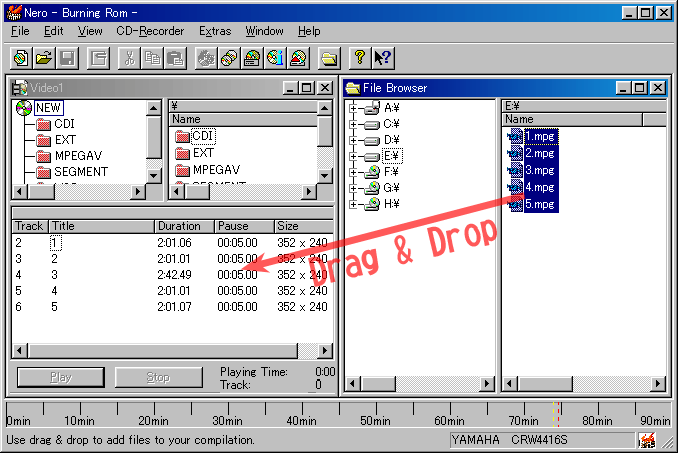678x453 pixels.
Task: Click the H: CD drive icon
Action: pos(372,204)
